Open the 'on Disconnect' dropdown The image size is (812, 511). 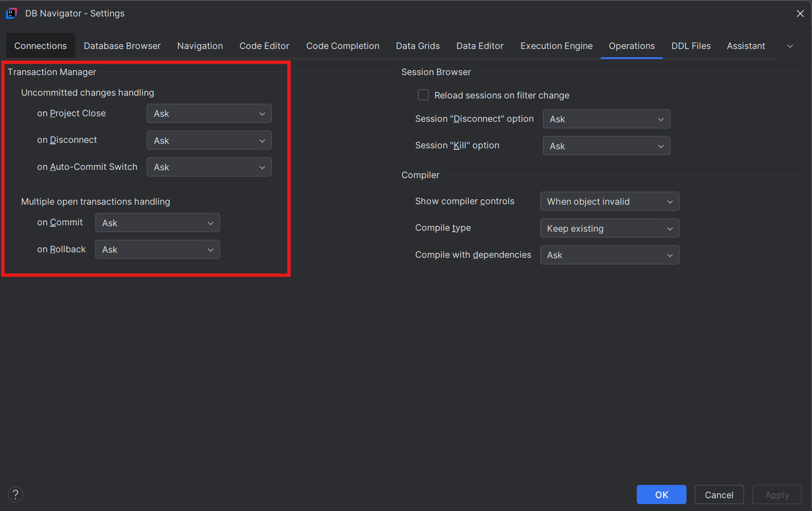(x=209, y=140)
